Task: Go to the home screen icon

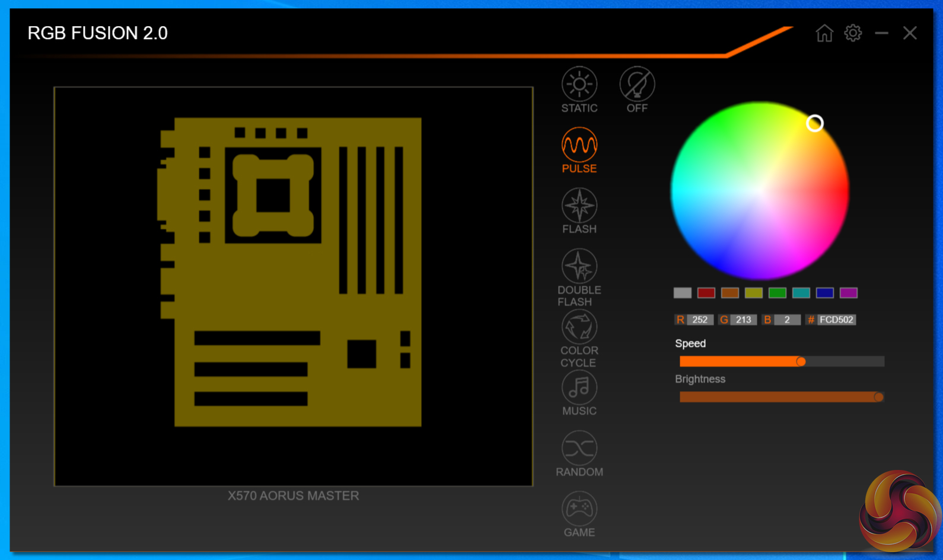Action: tap(824, 33)
